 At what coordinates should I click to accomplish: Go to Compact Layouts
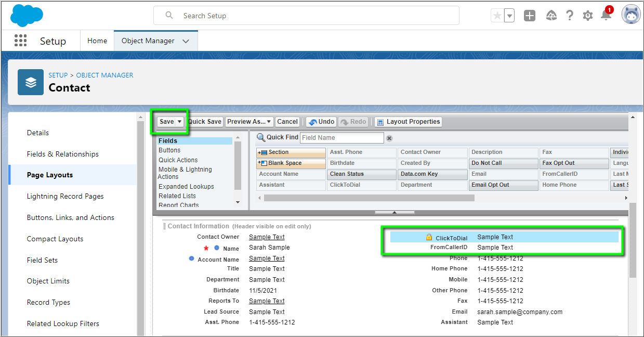(x=55, y=239)
